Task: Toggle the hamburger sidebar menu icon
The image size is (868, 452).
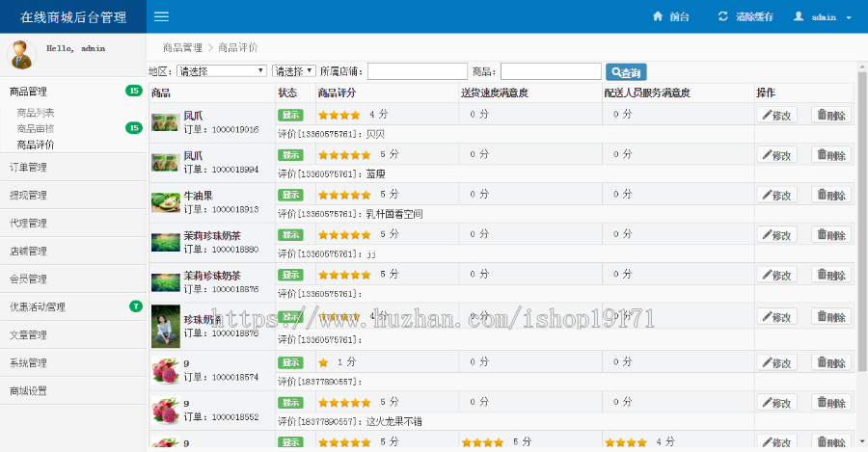Action: [x=161, y=16]
